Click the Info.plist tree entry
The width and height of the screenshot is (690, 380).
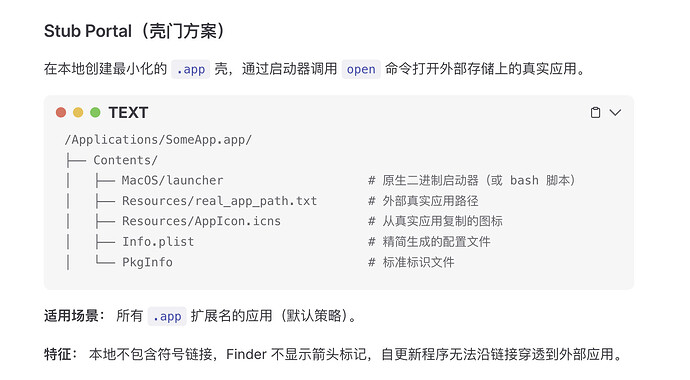[158, 242]
